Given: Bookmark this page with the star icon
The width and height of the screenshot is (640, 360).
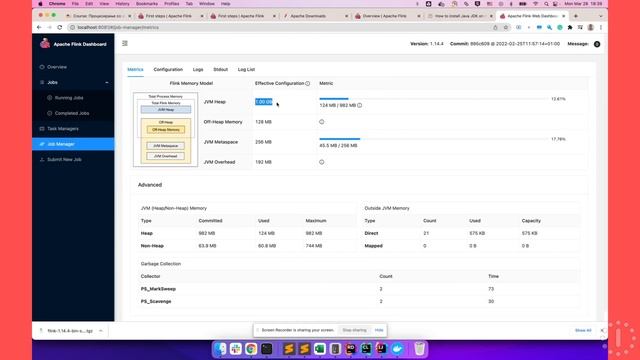Looking at the screenshot, I should [505, 27].
